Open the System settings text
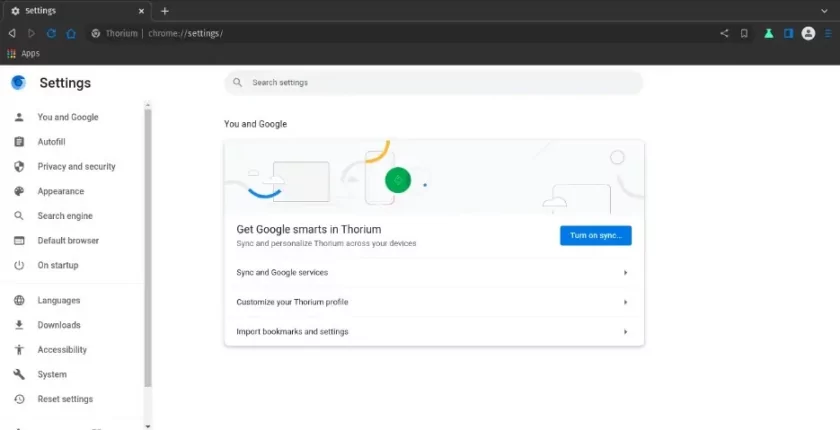840x430 pixels. click(x=52, y=374)
